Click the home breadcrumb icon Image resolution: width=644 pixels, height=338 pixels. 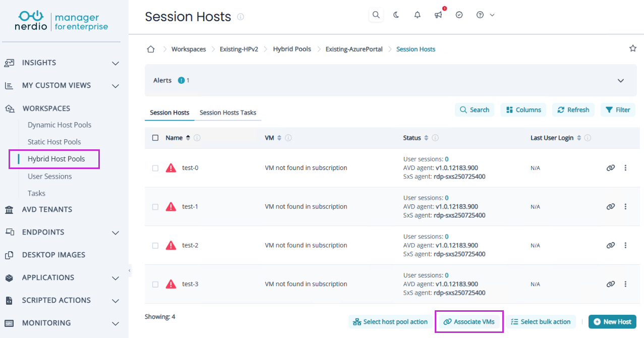[150, 49]
